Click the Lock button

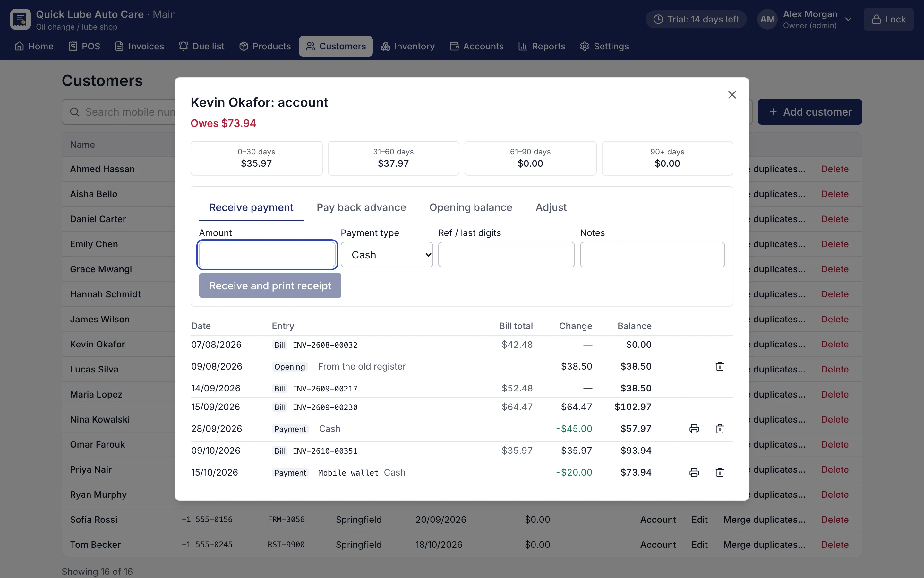point(888,19)
